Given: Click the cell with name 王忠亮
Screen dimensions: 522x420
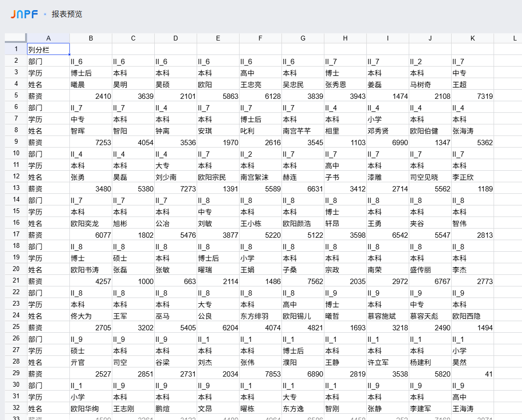Looking at the screenshot, I should pyautogui.click(x=260, y=84).
